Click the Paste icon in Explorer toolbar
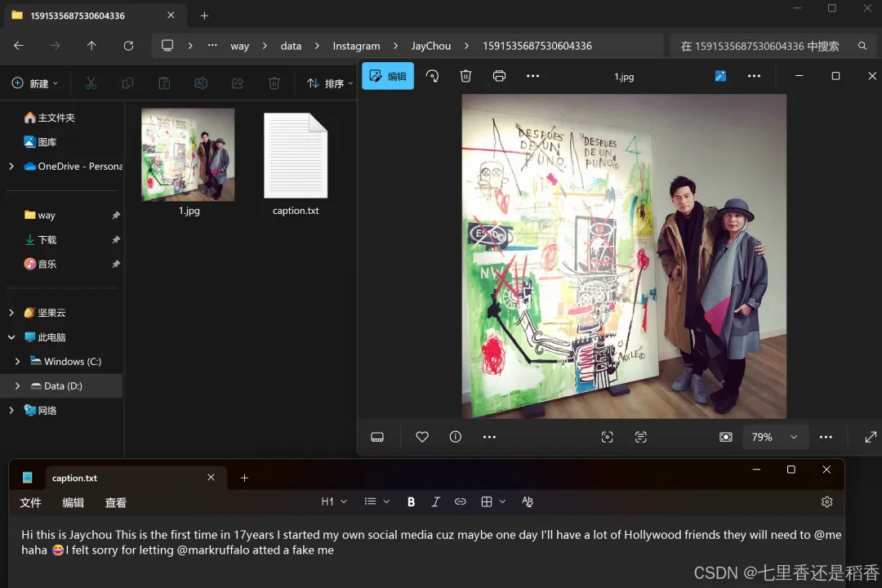Image resolution: width=882 pixels, height=588 pixels. (x=164, y=83)
